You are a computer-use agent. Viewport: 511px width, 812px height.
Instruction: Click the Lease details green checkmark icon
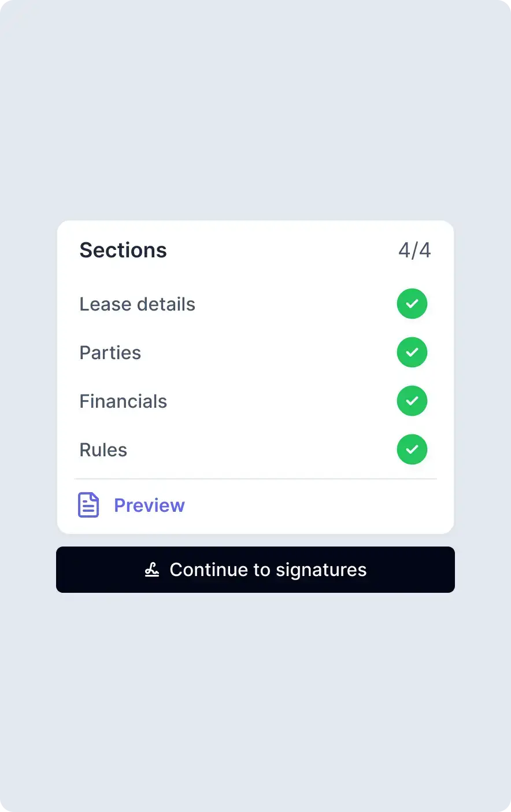pyautogui.click(x=412, y=304)
